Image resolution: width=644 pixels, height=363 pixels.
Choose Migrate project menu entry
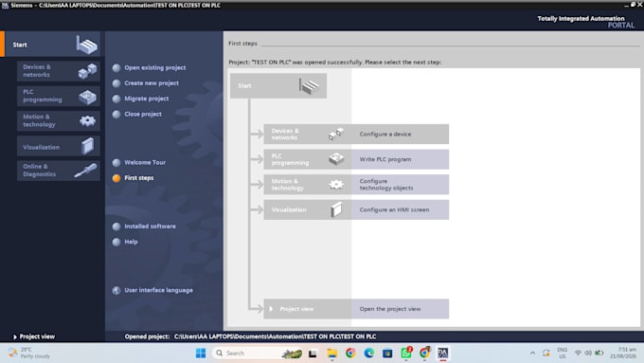tap(146, 99)
